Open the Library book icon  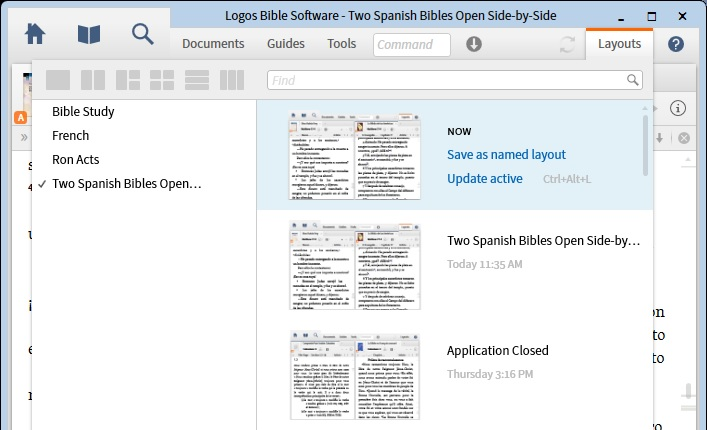[89, 34]
